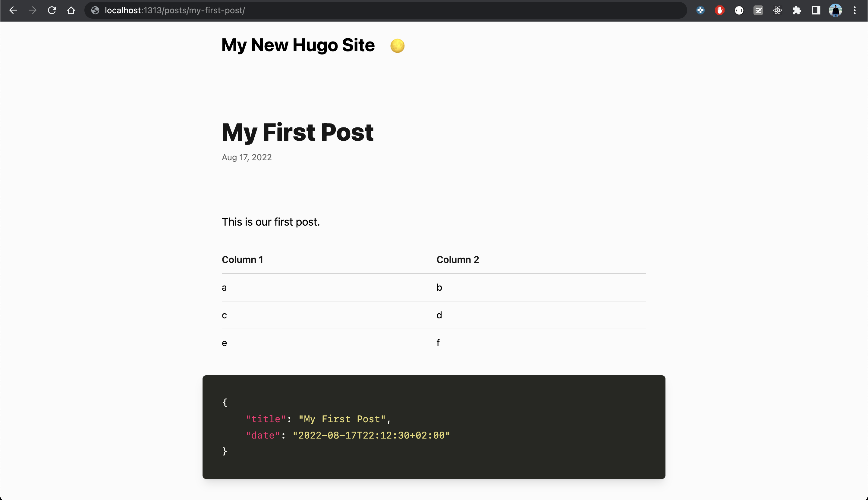Screen dimensions: 868x500
Task: Toggle the yellow moon theme switch
Action: 397,46
